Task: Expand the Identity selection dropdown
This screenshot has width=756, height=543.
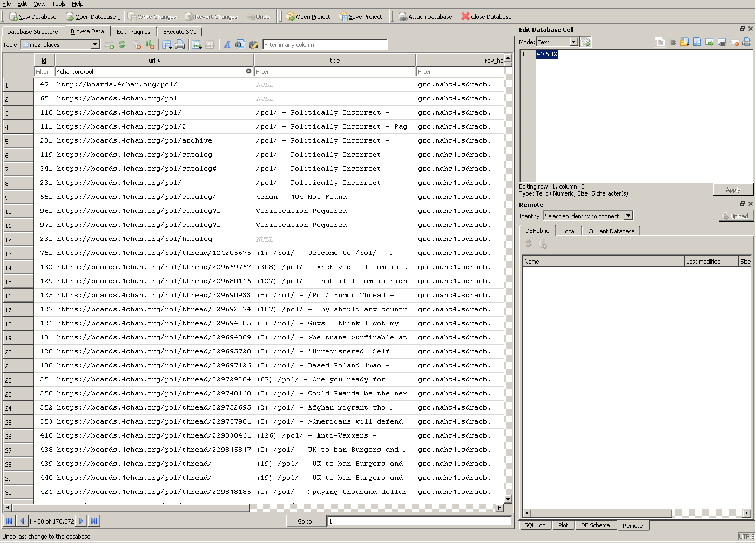Action: (628, 216)
